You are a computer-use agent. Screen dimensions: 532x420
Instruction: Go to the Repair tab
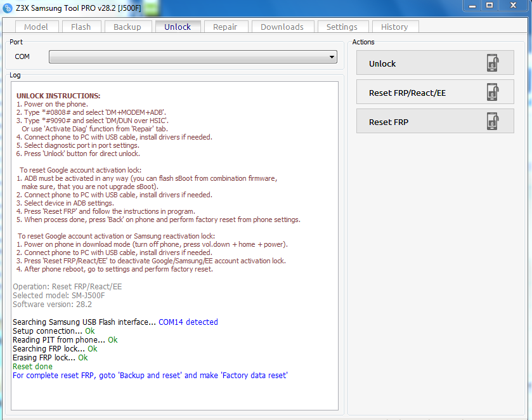[x=225, y=27]
